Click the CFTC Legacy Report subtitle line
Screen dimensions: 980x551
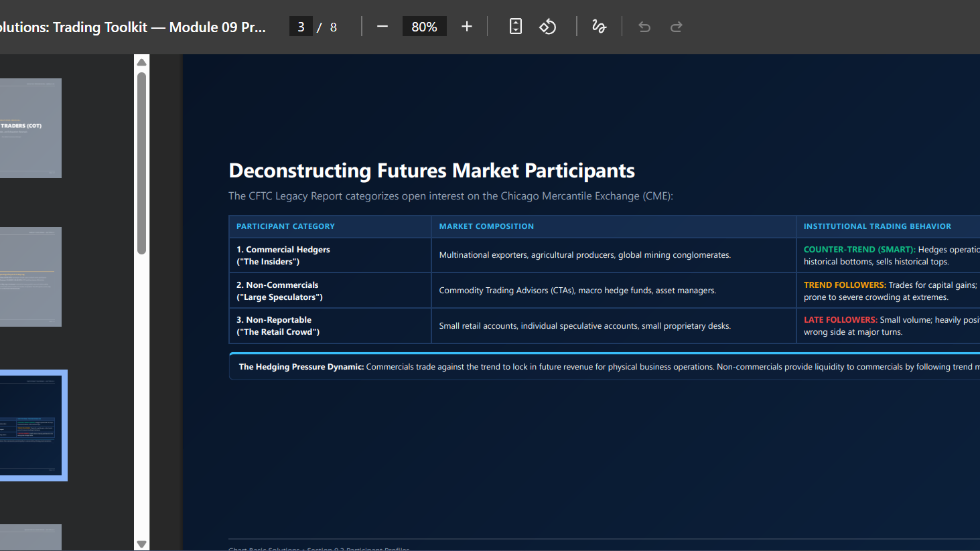(x=451, y=196)
